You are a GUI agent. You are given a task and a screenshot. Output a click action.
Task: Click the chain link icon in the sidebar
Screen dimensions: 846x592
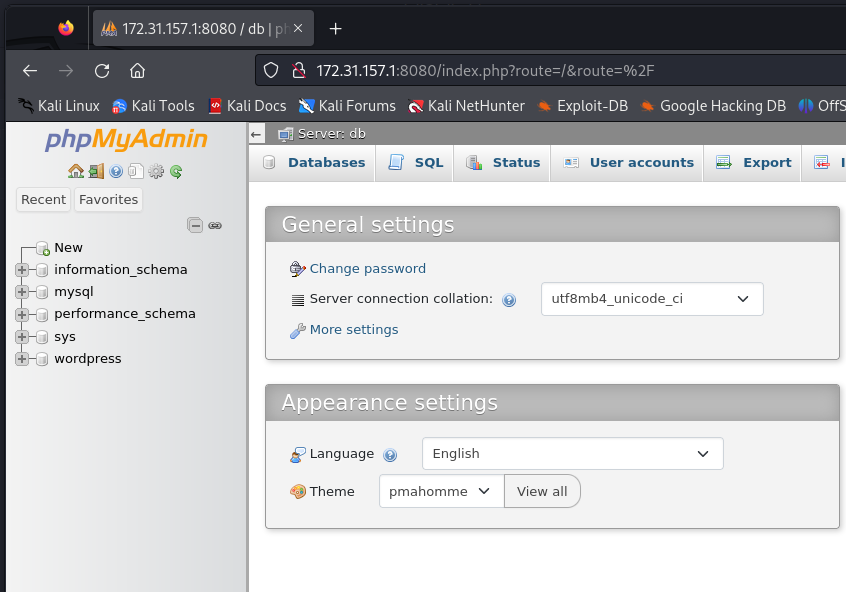point(214,225)
